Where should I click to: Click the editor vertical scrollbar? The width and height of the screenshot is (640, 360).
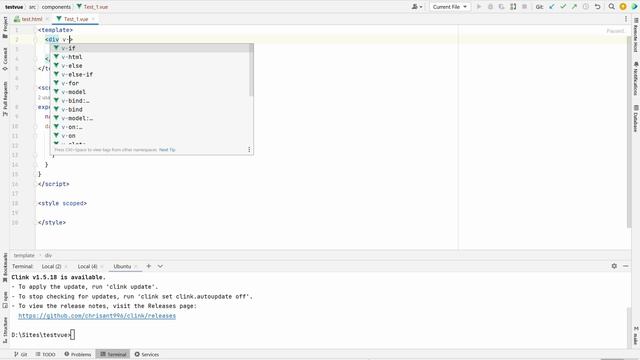tap(629, 132)
